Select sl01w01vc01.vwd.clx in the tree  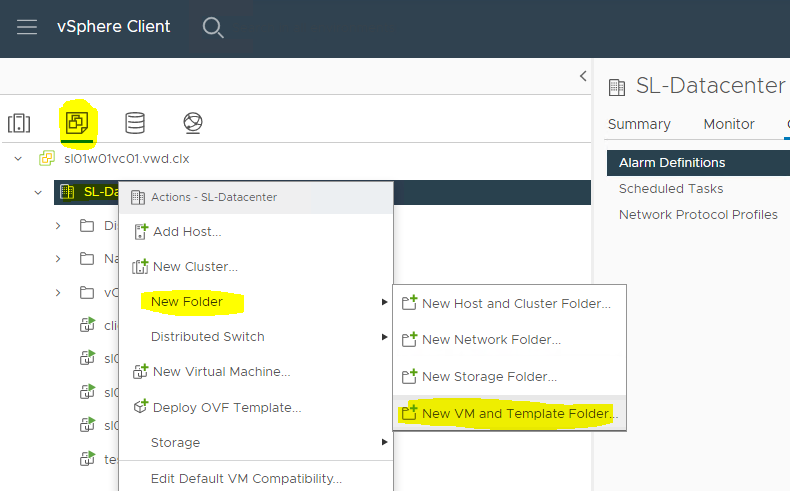[126, 159]
